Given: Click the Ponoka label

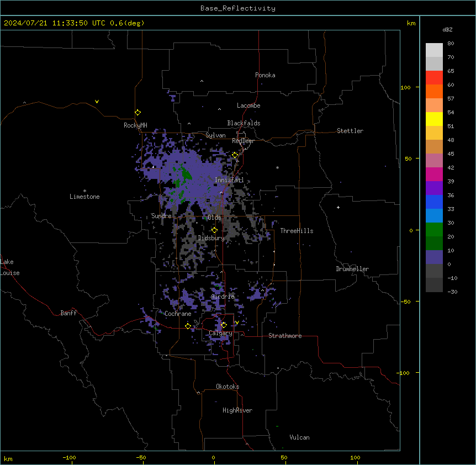Looking at the screenshot, I should pyautogui.click(x=265, y=75).
